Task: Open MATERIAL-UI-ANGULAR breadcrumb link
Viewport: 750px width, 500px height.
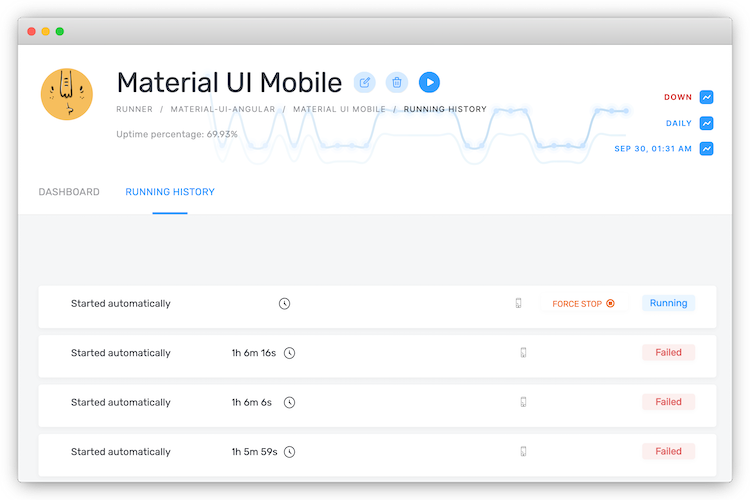Action: (220, 109)
